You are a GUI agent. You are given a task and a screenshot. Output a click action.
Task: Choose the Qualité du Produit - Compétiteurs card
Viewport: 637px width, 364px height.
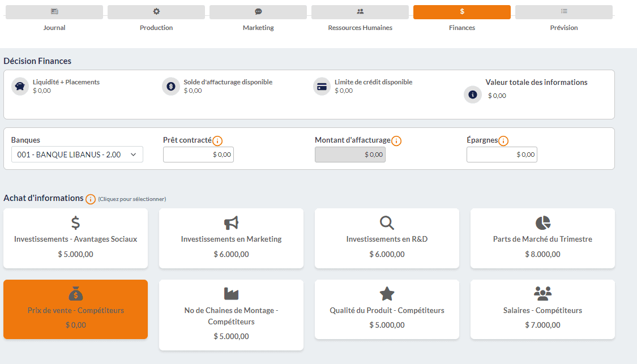coord(387,309)
